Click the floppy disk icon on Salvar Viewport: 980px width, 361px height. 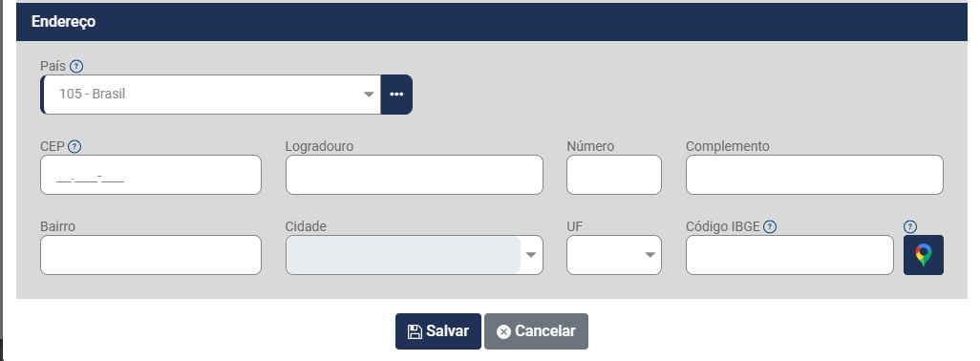(x=415, y=331)
